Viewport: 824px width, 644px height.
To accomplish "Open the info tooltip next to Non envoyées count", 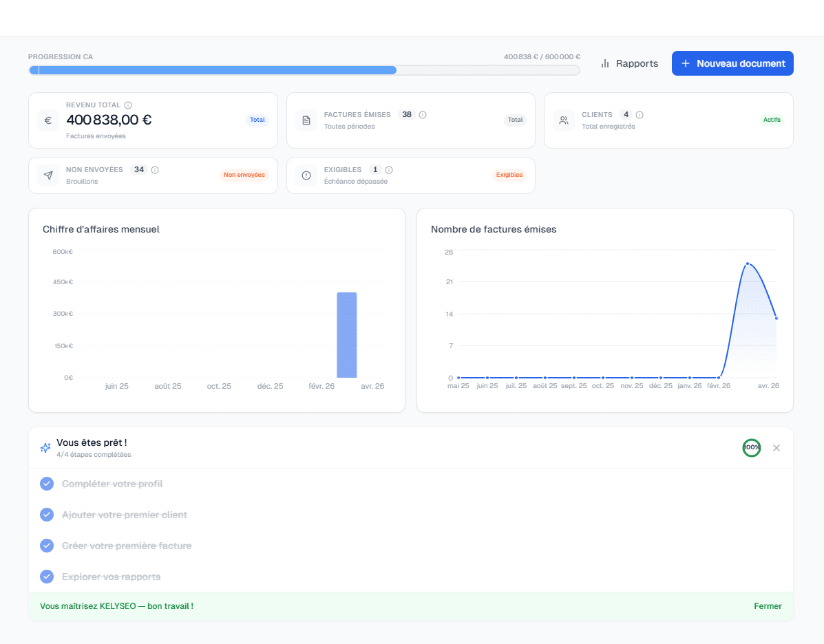I will 155,169.
